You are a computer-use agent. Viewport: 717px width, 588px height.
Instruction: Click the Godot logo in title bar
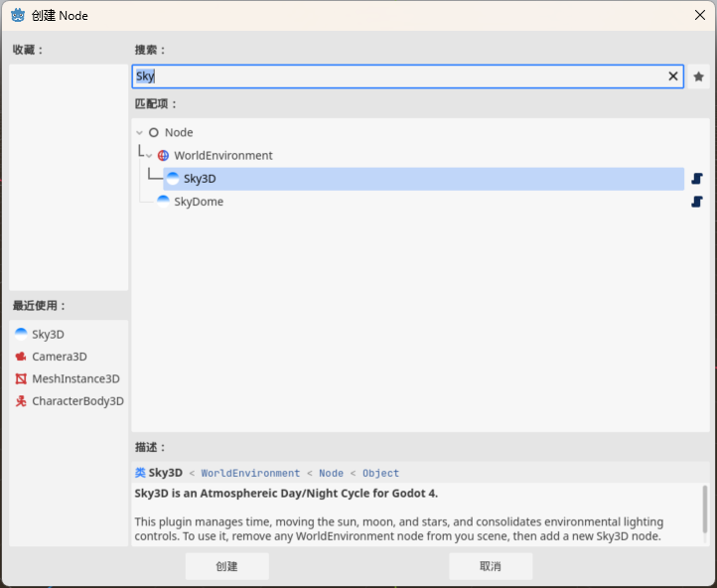[x=18, y=14]
